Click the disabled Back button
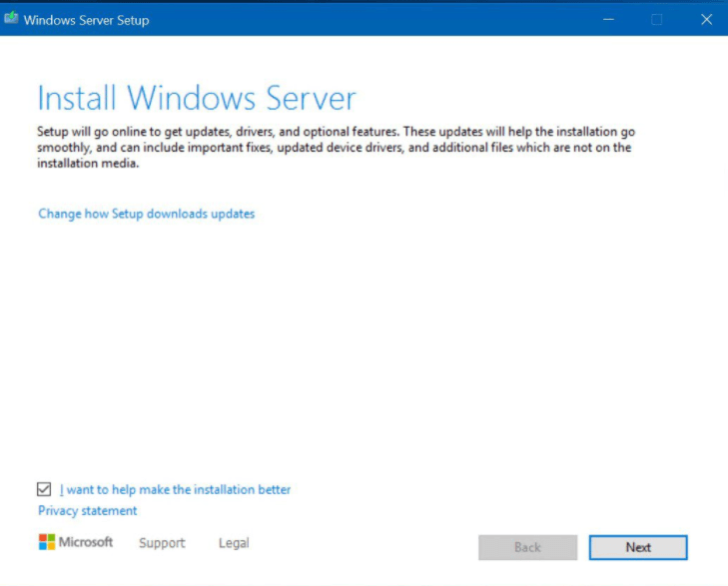Screen dimensions: 728x586 click(527, 547)
